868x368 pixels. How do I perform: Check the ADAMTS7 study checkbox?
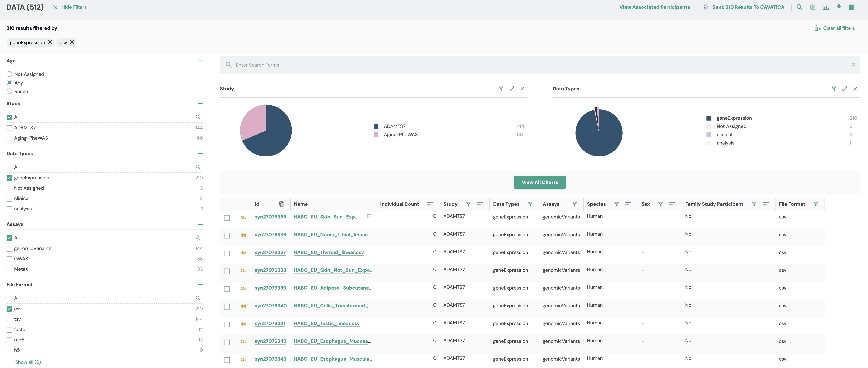9,128
